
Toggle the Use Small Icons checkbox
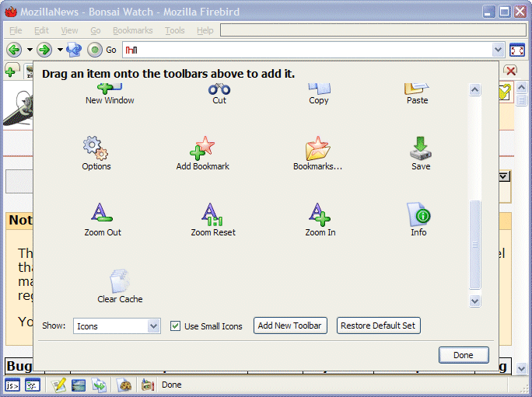[176, 326]
